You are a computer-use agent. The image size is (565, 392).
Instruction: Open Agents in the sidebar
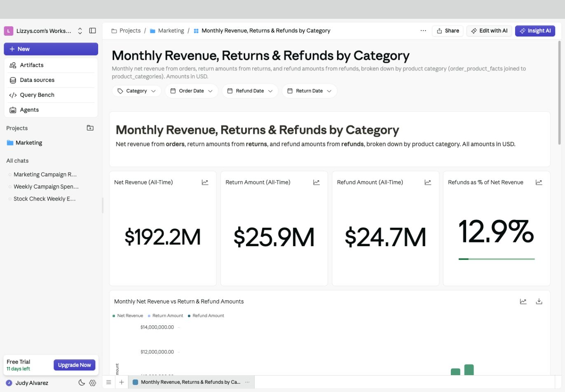tap(51, 110)
